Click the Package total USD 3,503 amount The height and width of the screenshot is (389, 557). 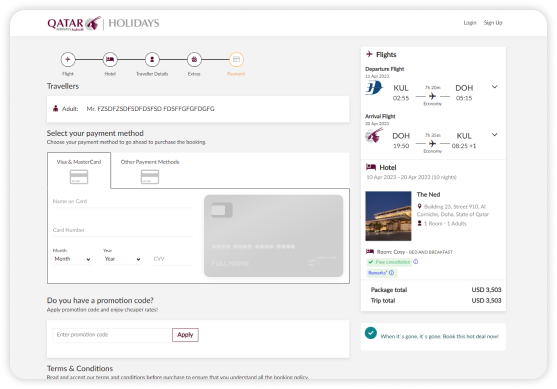click(x=486, y=290)
